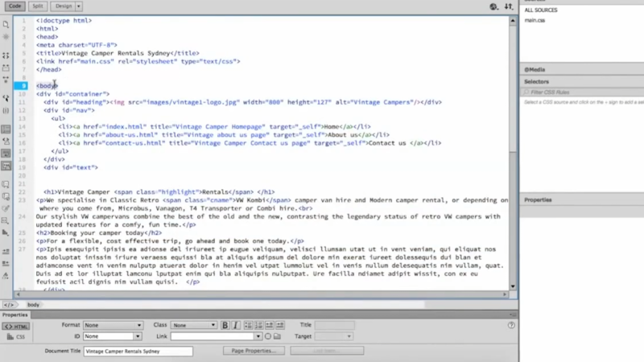This screenshot has width=644, height=362.
Task: Click the Browse for File folder icon
Action: tap(277, 336)
